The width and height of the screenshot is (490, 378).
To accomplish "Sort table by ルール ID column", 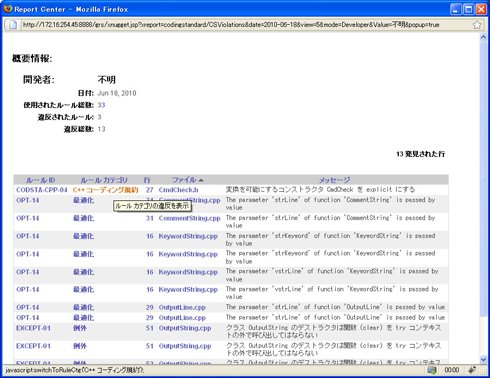I will tap(40, 180).
